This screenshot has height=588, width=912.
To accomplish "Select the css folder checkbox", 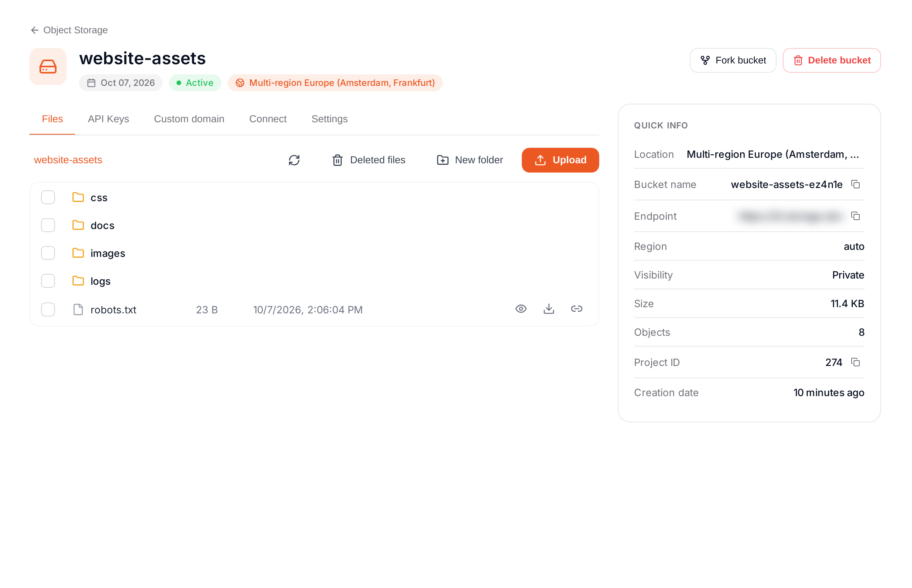I will 48,197.
